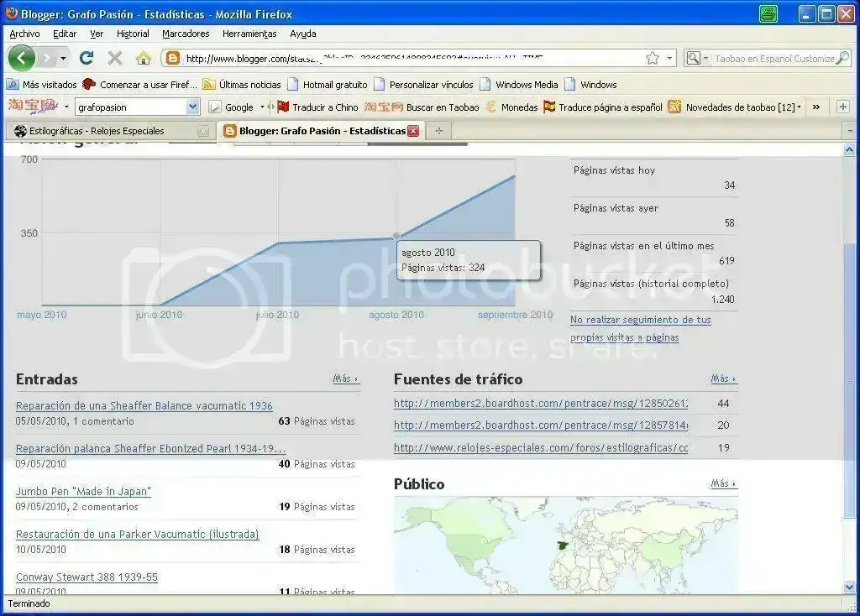Open the Herramientas menu
860x616 pixels.
point(249,34)
